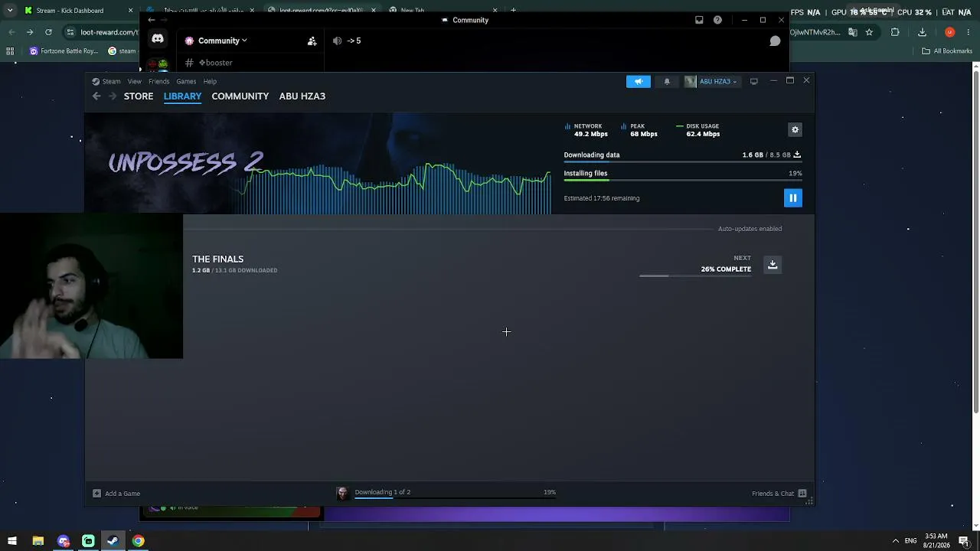Screen dimensions: 980x551
Task: Click the Discord voice channel speaker icon
Action: (x=337, y=41)
